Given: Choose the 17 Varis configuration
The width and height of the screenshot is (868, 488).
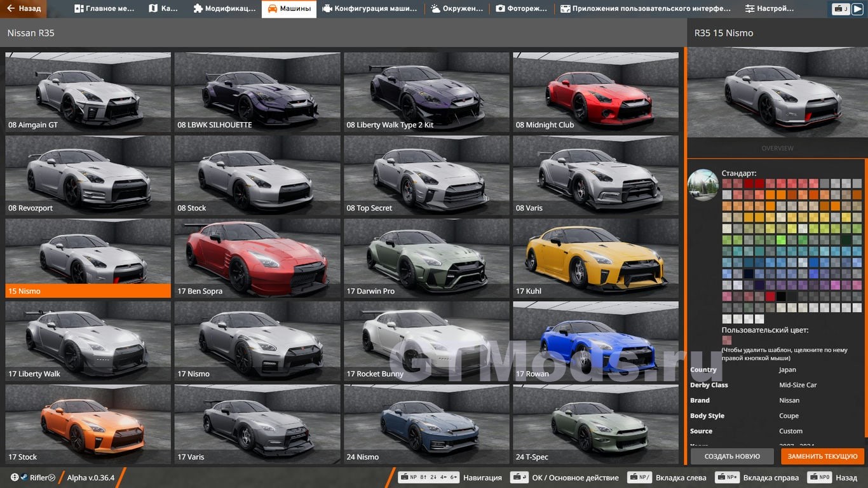Looking at the screenshot, I should point(257,424).
